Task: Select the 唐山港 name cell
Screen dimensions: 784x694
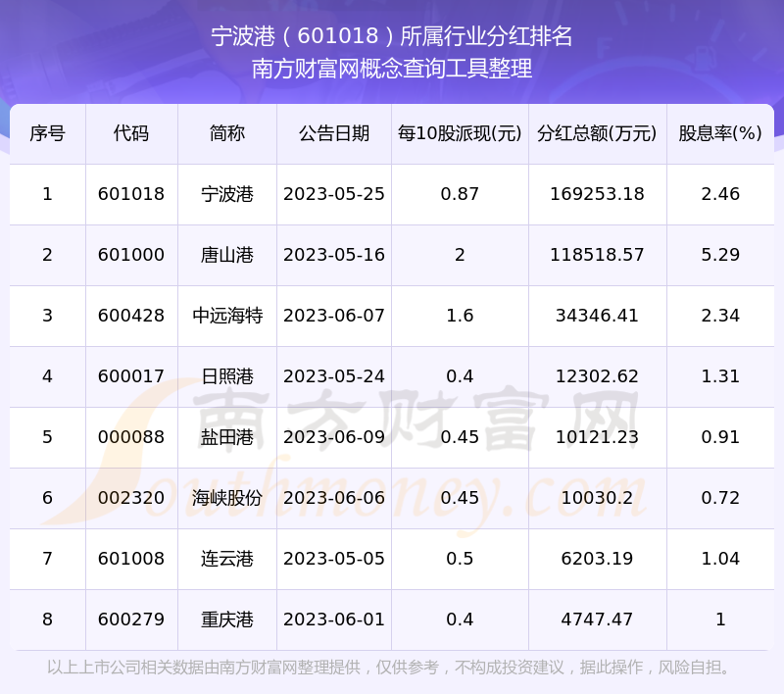Action: (x=227, y=255)
